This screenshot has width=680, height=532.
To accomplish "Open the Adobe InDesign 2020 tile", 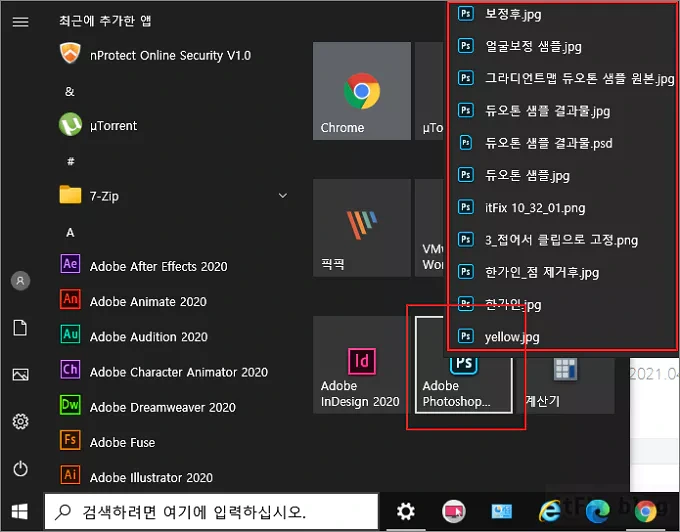I will pyautogui.click(x=362, y=365).
